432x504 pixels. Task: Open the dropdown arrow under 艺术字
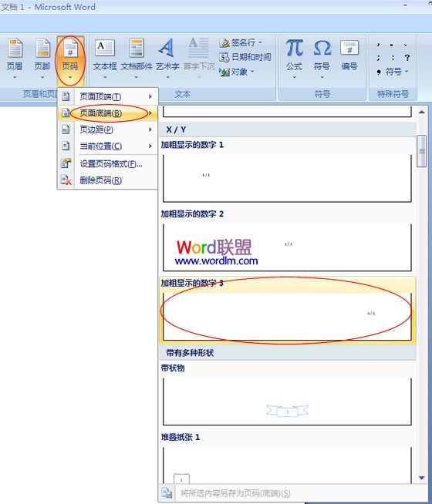pos(167,78)
